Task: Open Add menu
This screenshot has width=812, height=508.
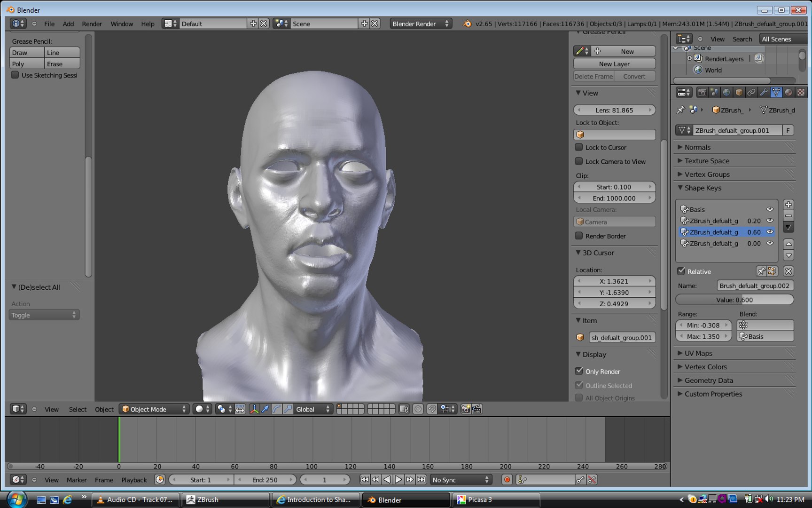Action: click(68, 24)
